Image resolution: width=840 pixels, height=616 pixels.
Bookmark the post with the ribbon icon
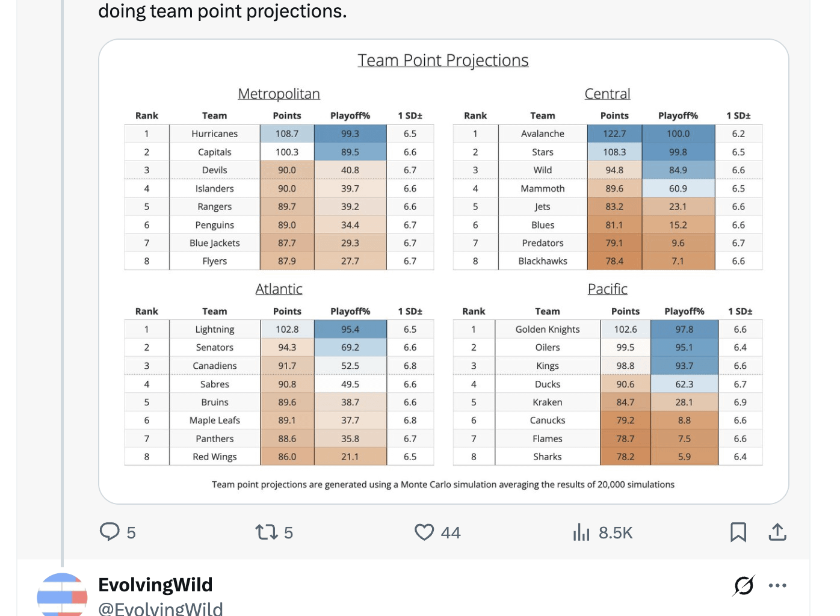pos(738,532)
